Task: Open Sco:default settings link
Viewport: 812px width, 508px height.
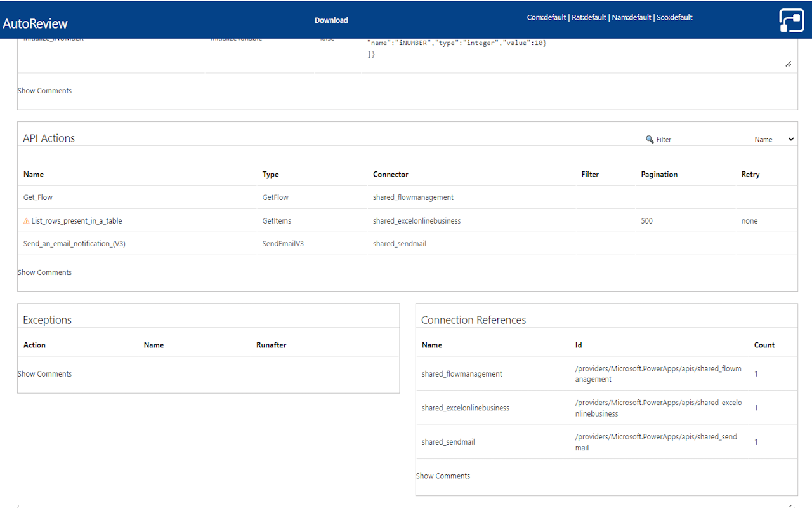Action: (674, 17)
